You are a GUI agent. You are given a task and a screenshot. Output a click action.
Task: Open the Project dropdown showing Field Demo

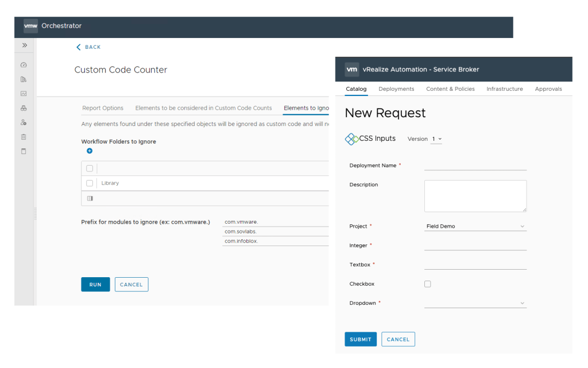(475, 227)
